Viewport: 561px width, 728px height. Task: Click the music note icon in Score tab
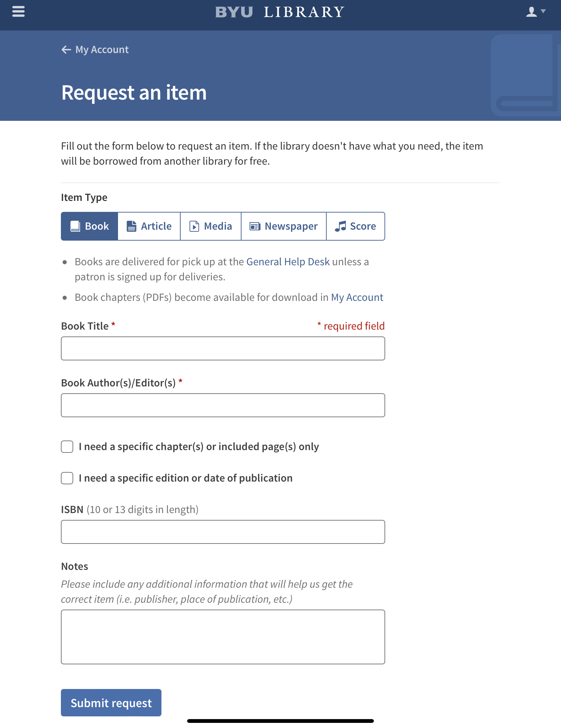[x=340, y=226]
